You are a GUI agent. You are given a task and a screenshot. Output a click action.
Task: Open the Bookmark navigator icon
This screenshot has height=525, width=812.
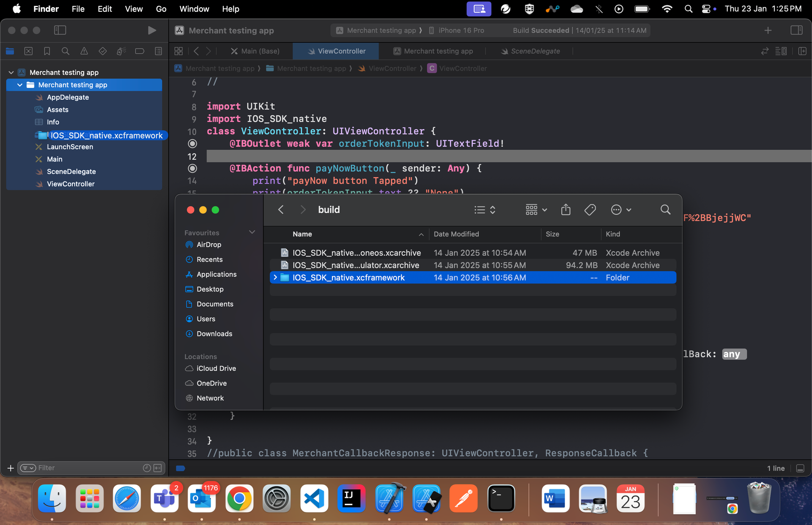(x=47, y=51)
